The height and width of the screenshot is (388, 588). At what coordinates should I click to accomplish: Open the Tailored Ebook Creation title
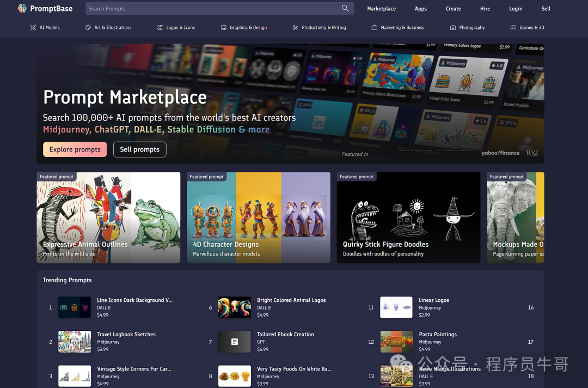(x=285, y=335)
